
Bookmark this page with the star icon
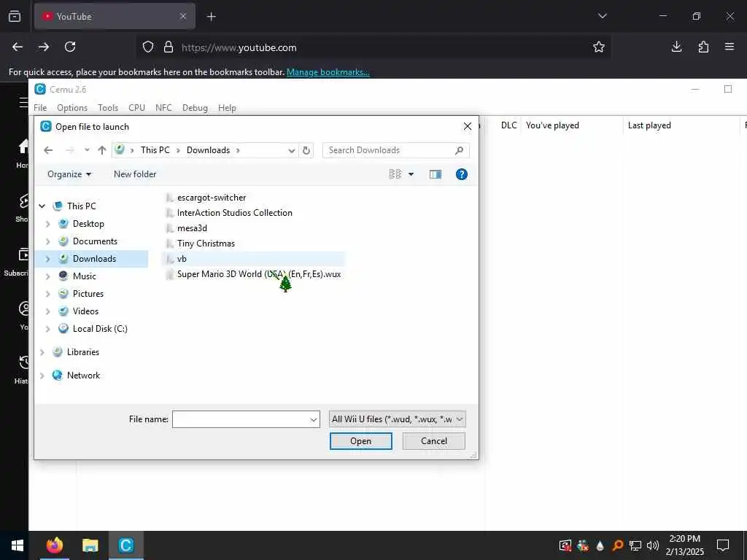pos(599,47)
